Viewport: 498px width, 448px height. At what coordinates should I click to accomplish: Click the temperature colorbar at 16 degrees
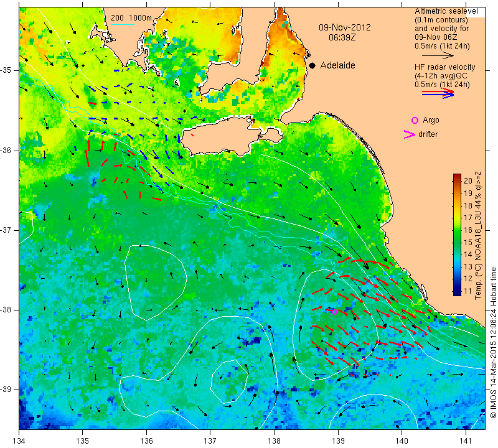click(457, 230)
